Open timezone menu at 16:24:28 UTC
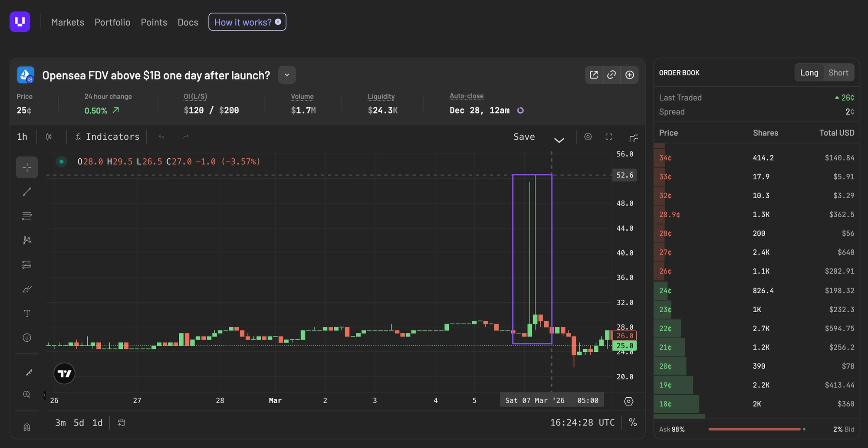Image resolution: width=868 pixels, height=448 pixels. coord(582,423)
